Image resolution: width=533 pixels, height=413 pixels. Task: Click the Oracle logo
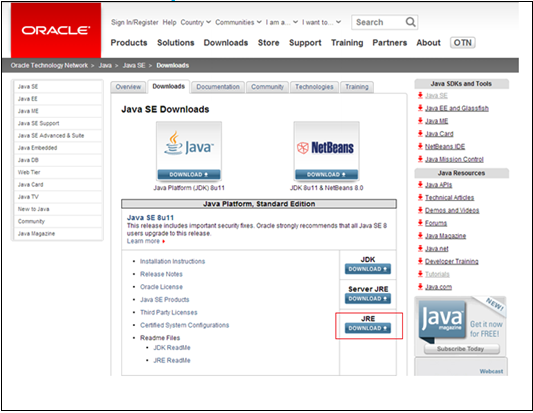(x=56, y=30)
